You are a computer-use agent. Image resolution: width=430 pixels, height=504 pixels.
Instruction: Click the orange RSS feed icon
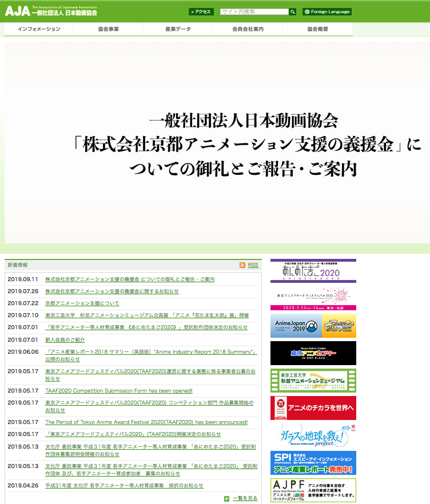click(242, 265)
